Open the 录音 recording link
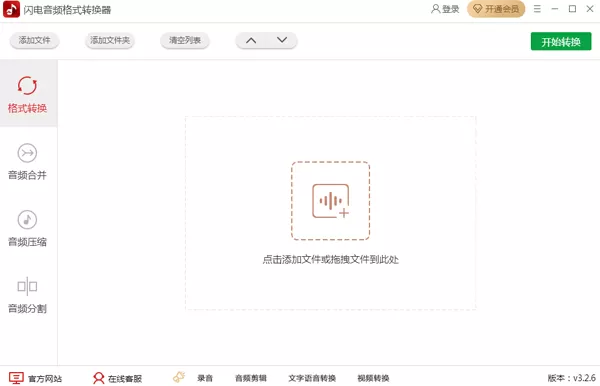 point(205,378)
